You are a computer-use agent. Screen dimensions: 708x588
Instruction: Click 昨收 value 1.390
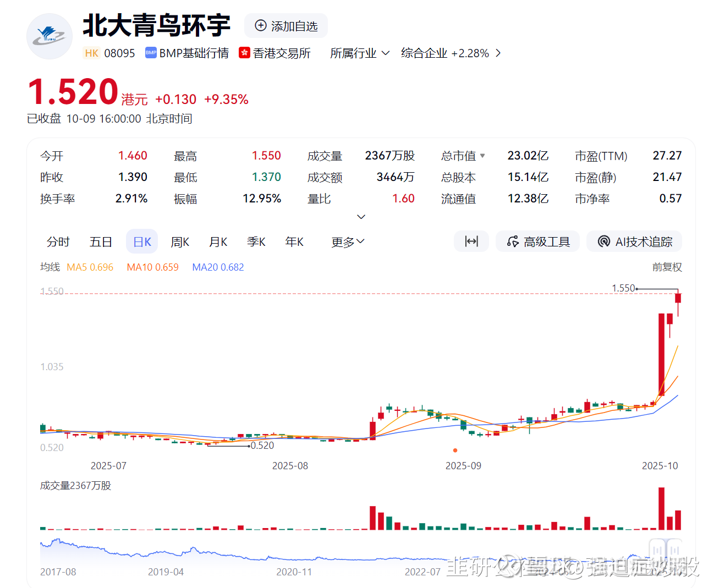click(133, 177)
